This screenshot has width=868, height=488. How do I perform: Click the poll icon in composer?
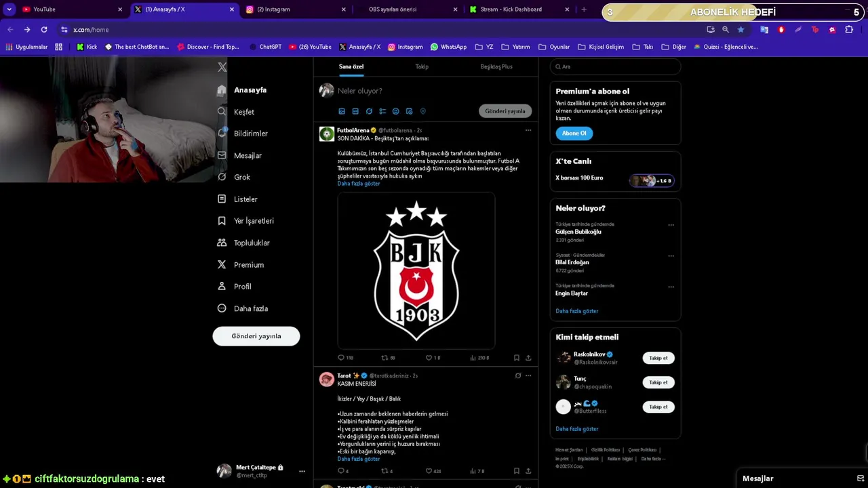point(382,111)
